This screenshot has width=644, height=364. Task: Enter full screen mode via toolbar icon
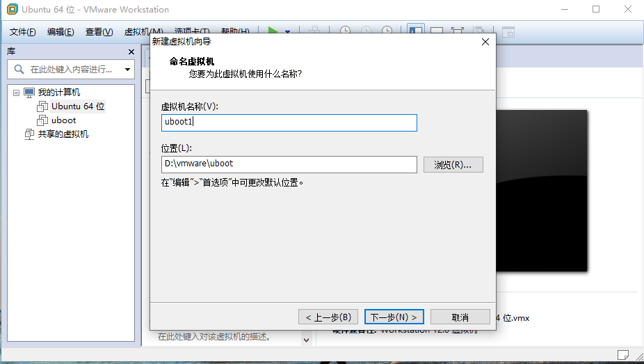[457, 31]
